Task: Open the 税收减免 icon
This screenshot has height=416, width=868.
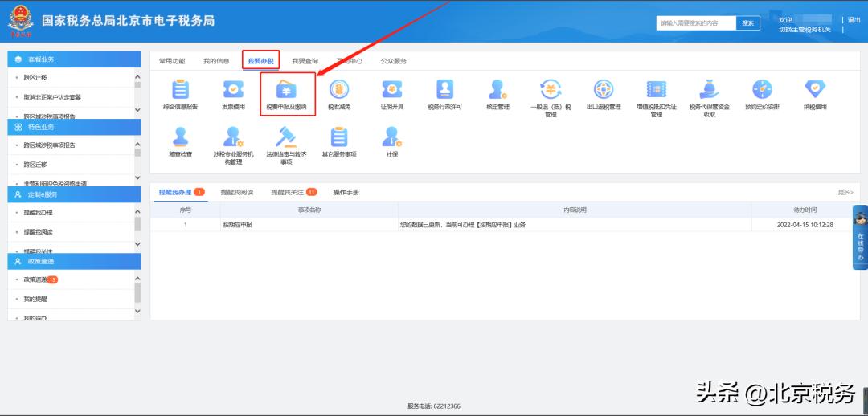Action: [x=339, y=89]
